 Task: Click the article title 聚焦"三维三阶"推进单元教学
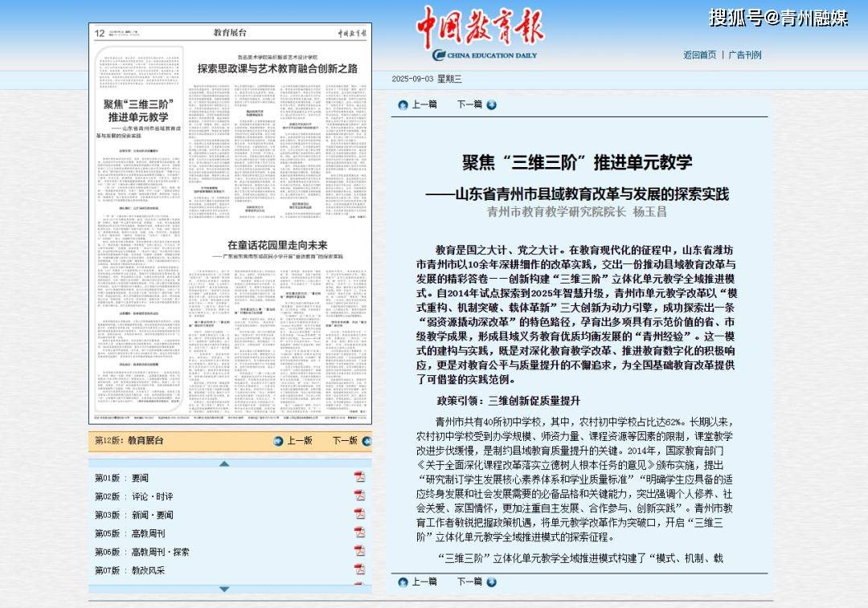[x=577, y=162]
